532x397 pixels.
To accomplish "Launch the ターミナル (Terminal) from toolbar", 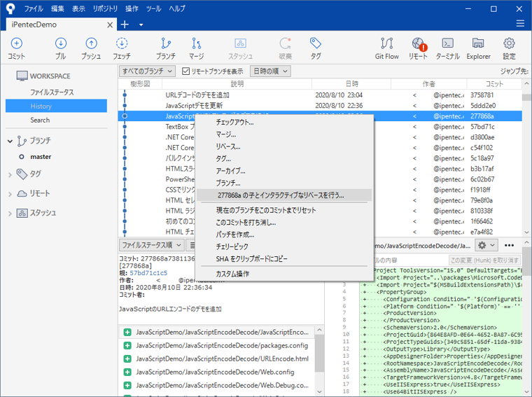I will click(447, 48).
